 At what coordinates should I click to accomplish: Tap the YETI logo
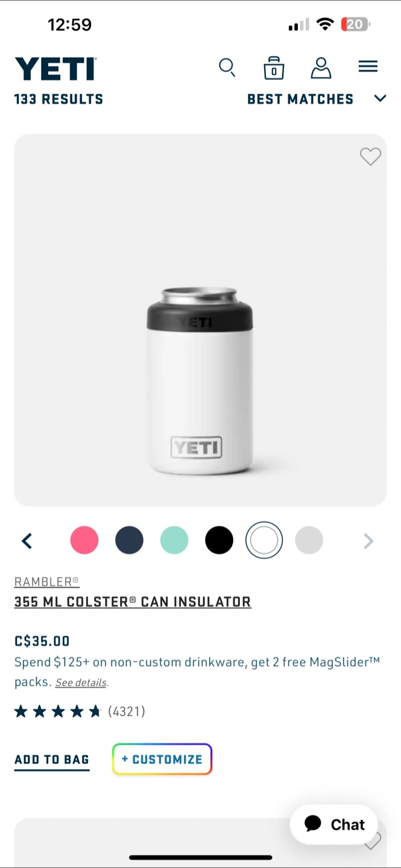click(55, 69)
